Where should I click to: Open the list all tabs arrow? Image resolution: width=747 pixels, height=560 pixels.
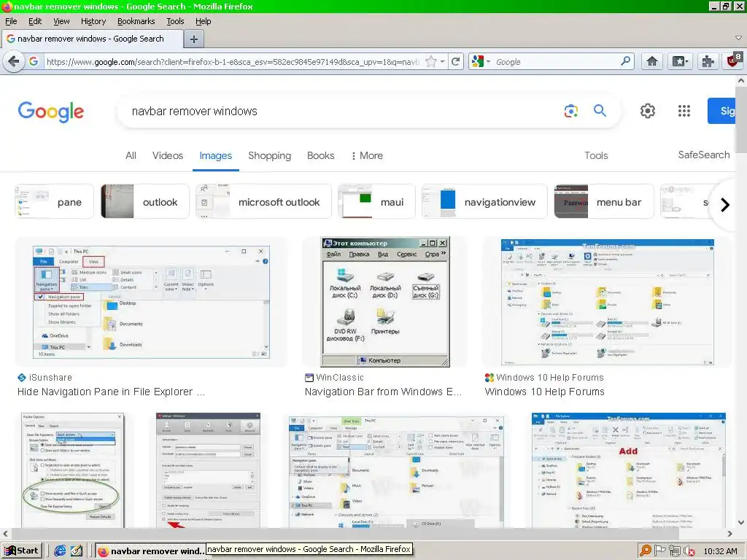pos(738,38)
